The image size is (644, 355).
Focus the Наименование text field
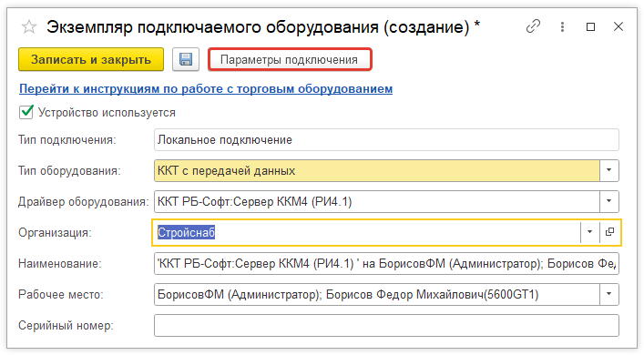point(386,263)
